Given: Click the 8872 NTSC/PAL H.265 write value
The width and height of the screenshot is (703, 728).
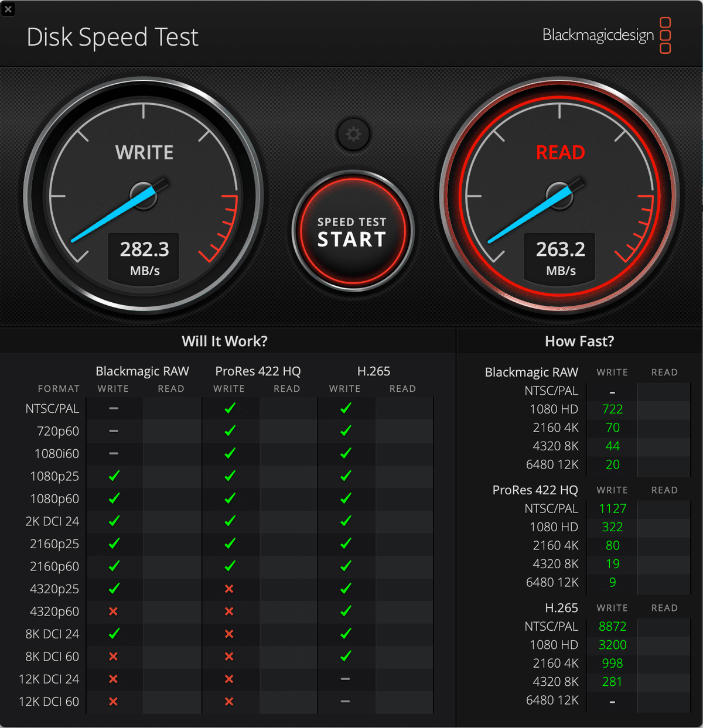Looking at the screenshot, I should (612, 626).
